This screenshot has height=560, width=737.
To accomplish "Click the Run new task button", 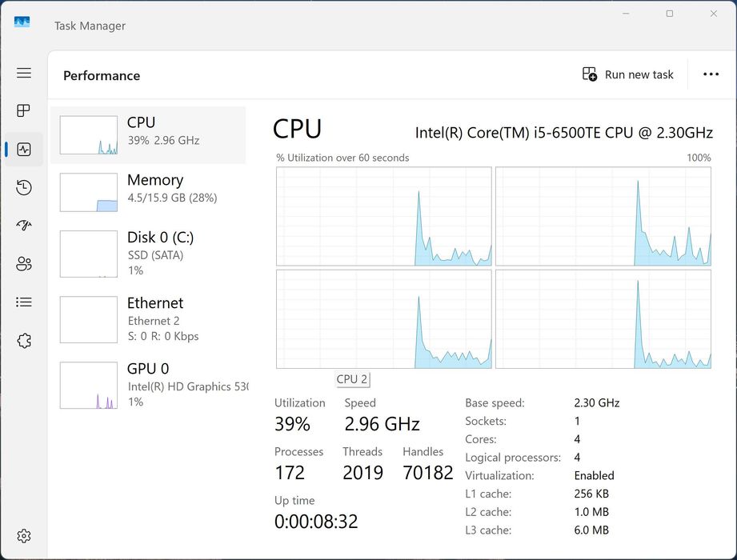I will coord(628,74).
